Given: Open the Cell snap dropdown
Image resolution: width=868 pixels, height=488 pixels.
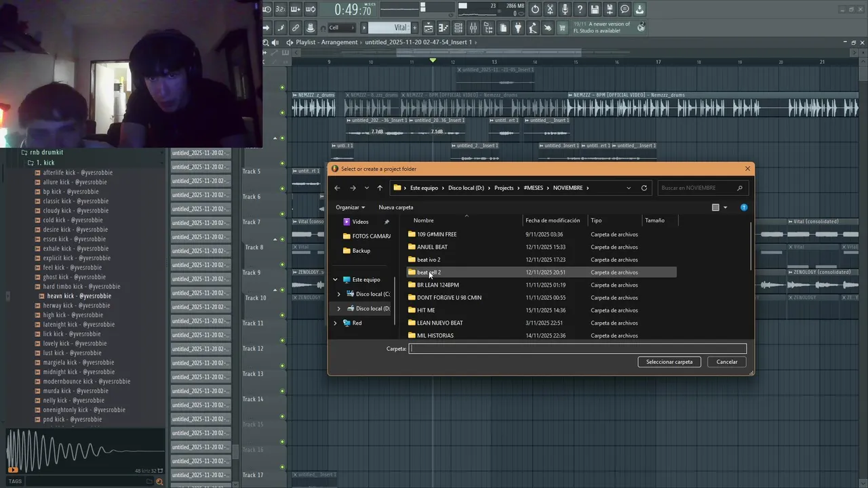Looking at the screenshot, I should (342, 28).
